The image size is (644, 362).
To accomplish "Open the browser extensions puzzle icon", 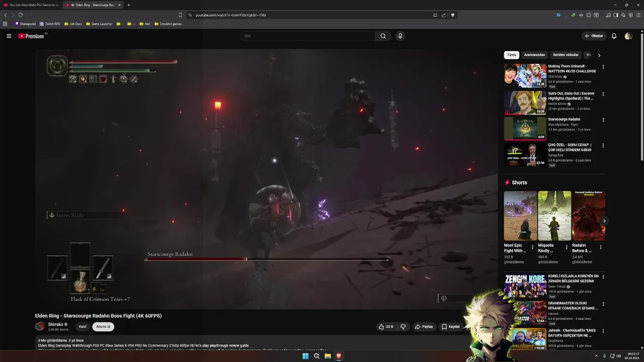I will coord(589,15).
